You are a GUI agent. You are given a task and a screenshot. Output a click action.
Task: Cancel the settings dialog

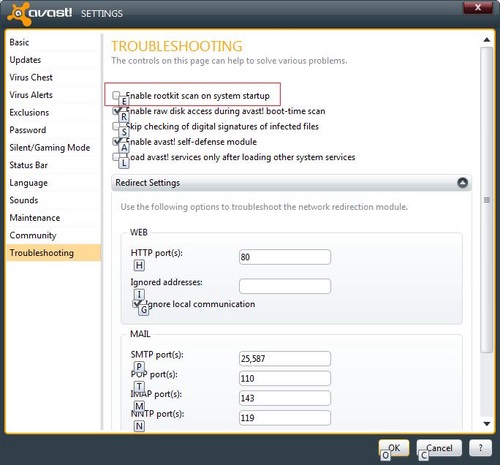click(439, 448)
